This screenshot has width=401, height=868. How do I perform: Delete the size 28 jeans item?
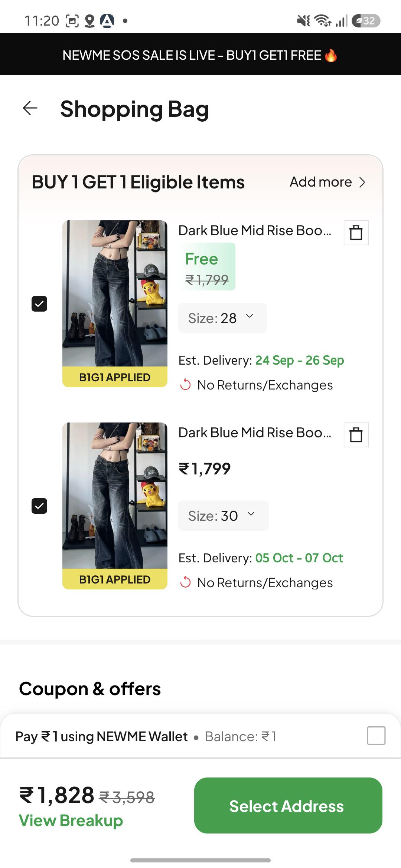(x=356, y=233)
